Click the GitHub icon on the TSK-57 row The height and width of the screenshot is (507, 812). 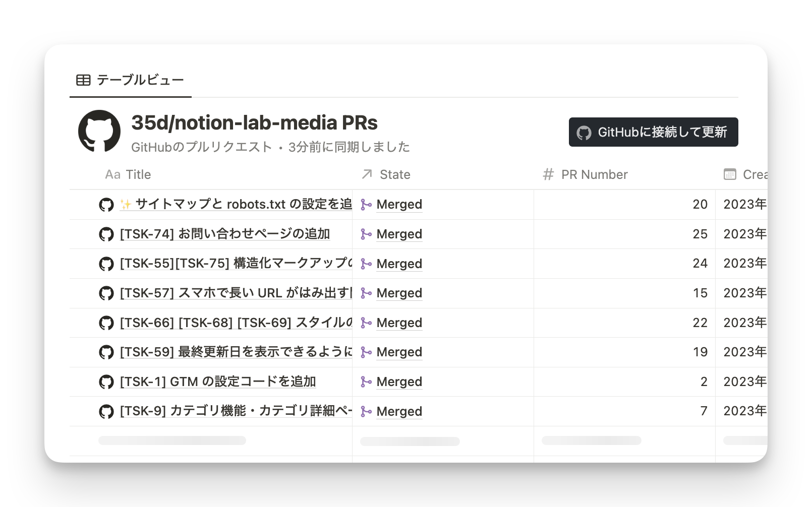click(106, 293)
